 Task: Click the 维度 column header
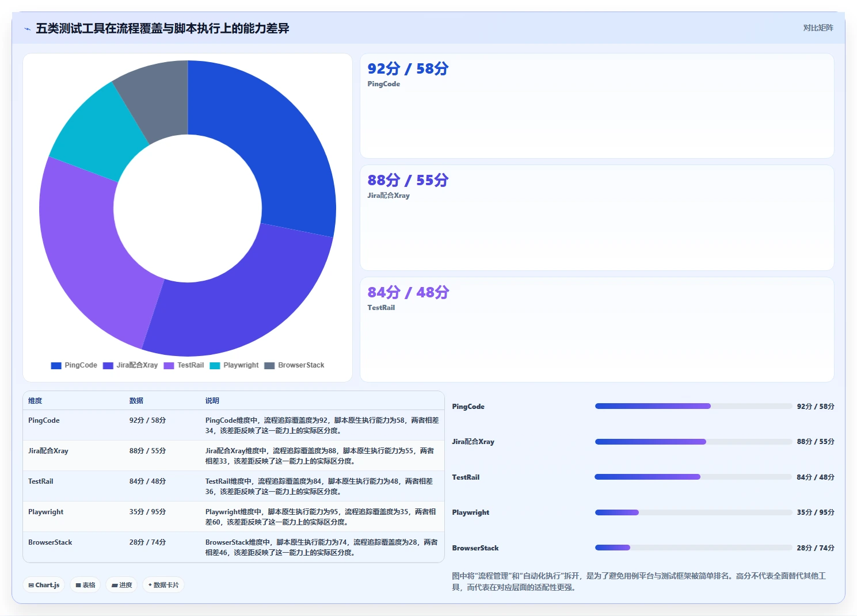pyautogui.click(x=35, y=401)
